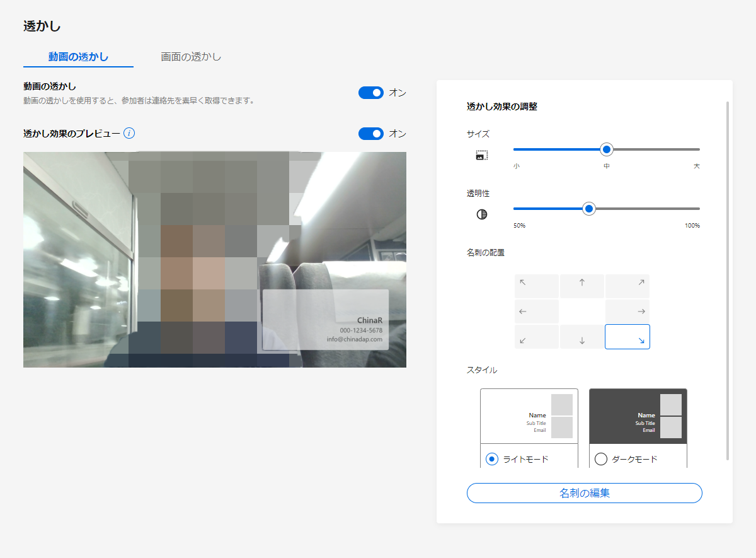This screenshot has width=756, height=558.
Task: Place business card at top-center up arrow
Action: tap(582, 286)
